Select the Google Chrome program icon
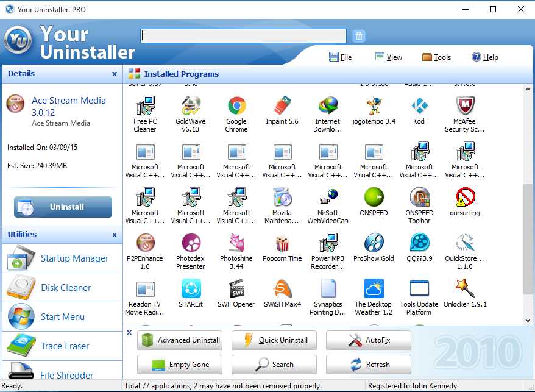This screenshot has height=392, width=535. click(x=237, y=105)
